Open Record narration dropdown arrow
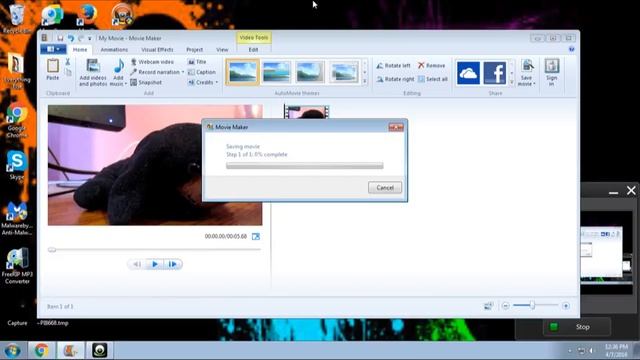Viewport: 640px width, 360px height. [183, 72]
